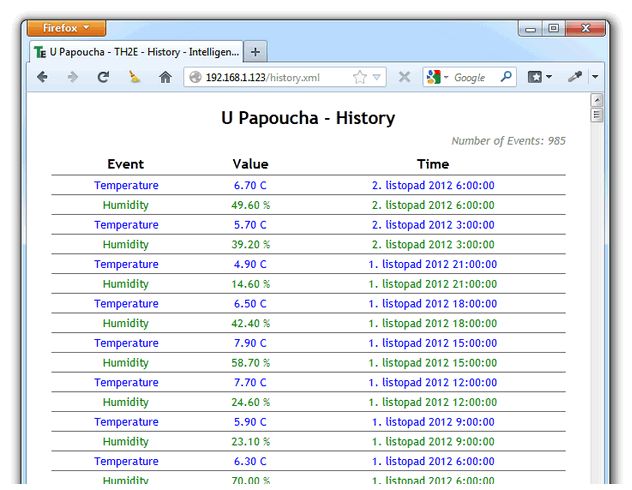
Task: Click the first Temperature event entry
Action: pos(126,185)
